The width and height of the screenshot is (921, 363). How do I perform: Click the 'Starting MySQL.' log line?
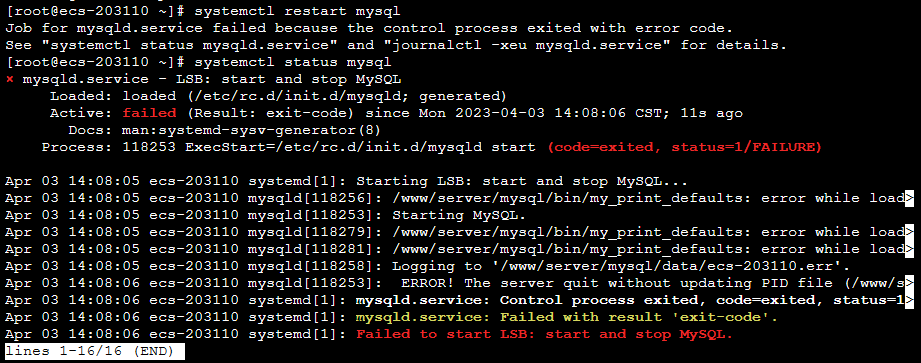459,215
